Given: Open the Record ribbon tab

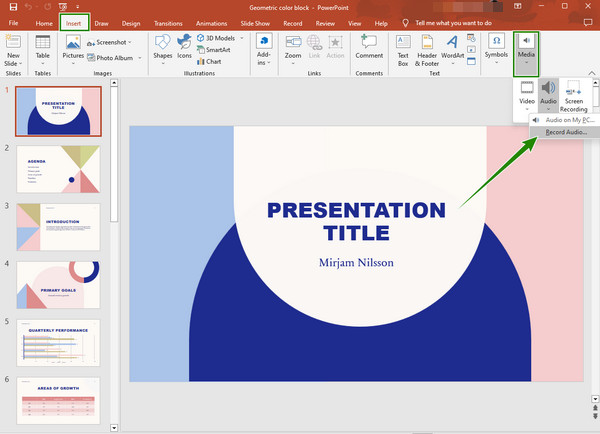Looking at the screenshot, I should click(293, 23).
